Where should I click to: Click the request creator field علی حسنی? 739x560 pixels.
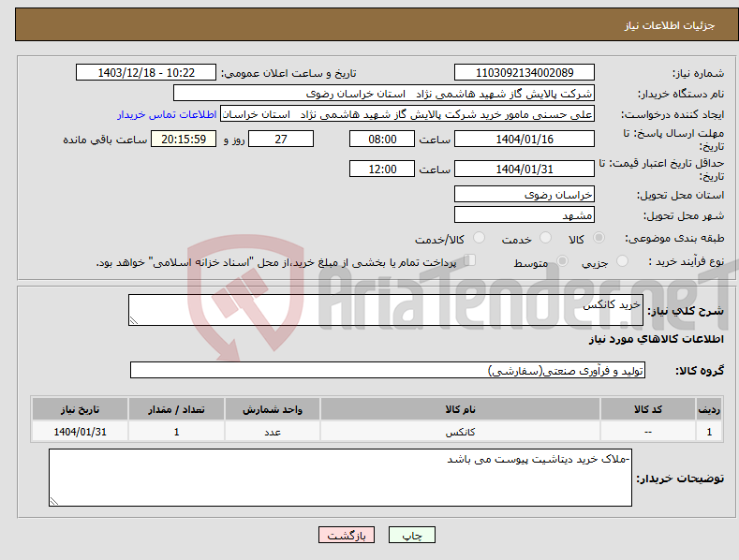407,114
